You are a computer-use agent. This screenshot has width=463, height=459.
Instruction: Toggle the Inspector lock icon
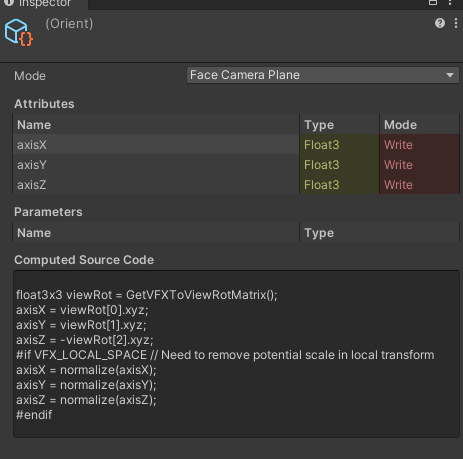[x=433, y=3]
